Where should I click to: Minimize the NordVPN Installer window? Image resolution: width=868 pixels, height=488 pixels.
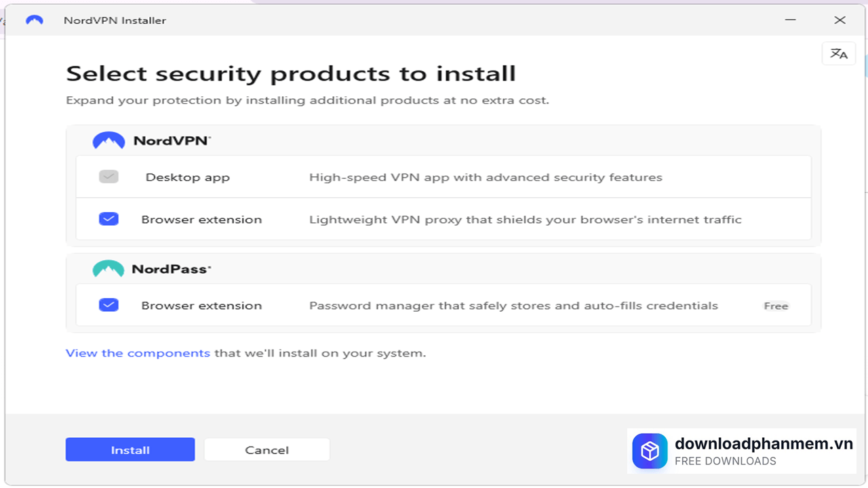(791, 20)
